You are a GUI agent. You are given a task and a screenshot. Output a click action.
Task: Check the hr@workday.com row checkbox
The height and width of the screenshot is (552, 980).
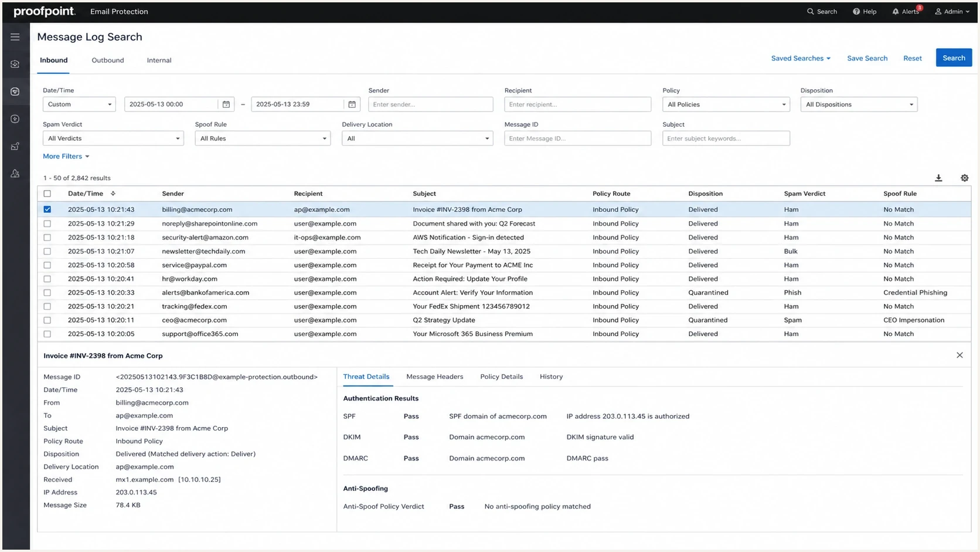tap(47, 279)
